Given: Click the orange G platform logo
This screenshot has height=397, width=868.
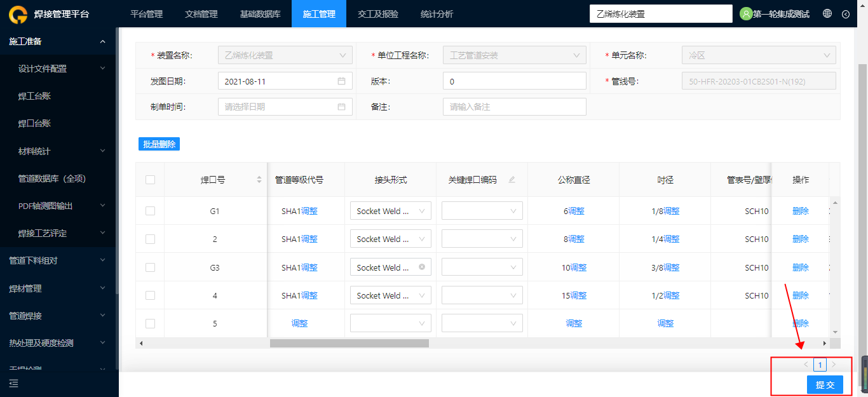Looking at the screenshot, I should coord(18,14).
